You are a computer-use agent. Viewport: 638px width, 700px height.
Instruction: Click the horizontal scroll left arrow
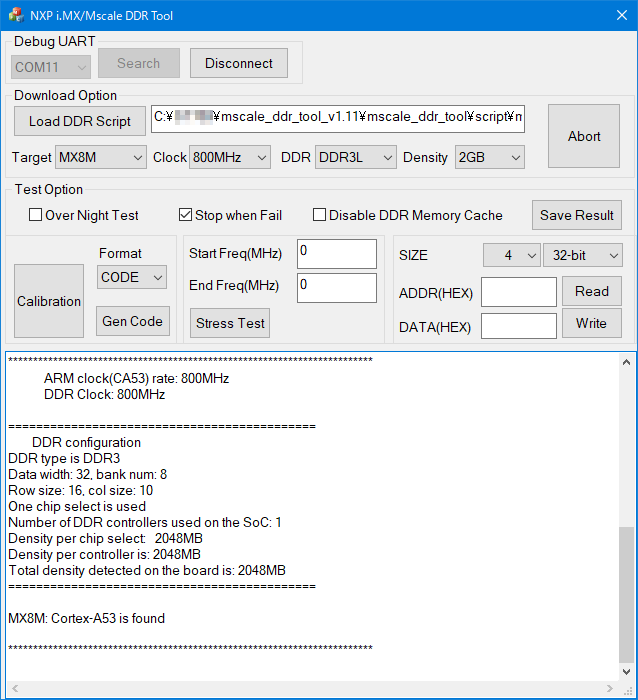coord(15,688)
